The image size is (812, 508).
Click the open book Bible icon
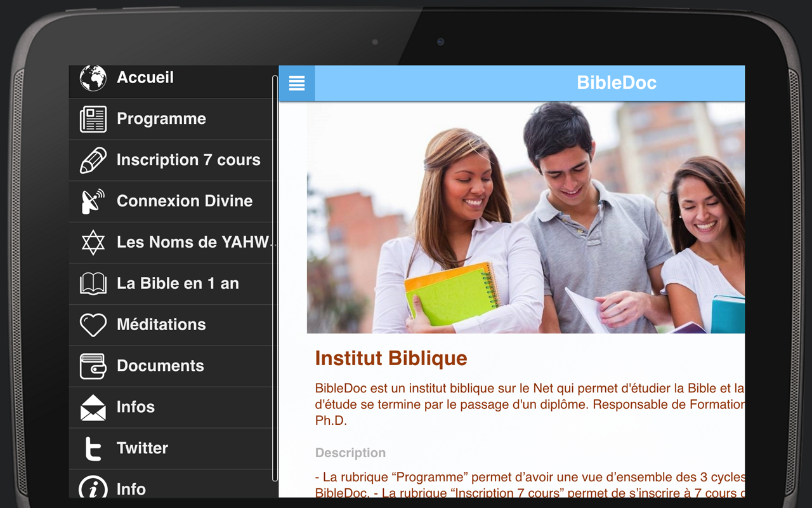93,284
